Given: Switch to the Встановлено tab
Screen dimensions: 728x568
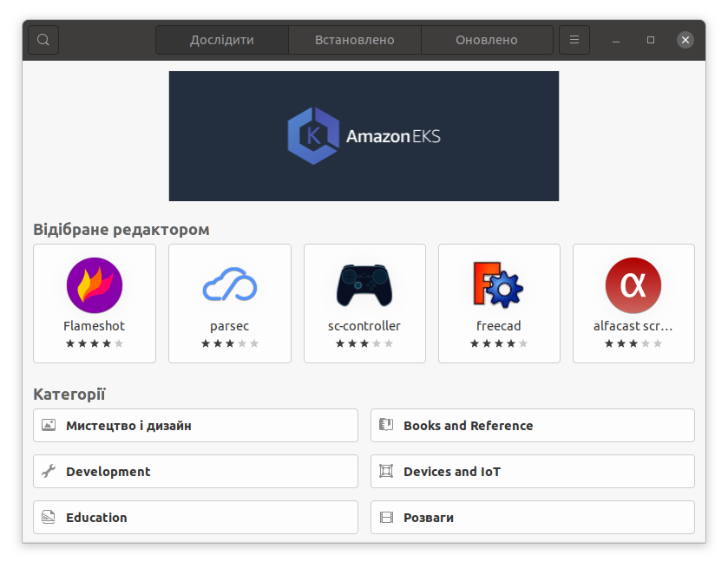Looking at the screenshot, I should (x=354, y=39).
